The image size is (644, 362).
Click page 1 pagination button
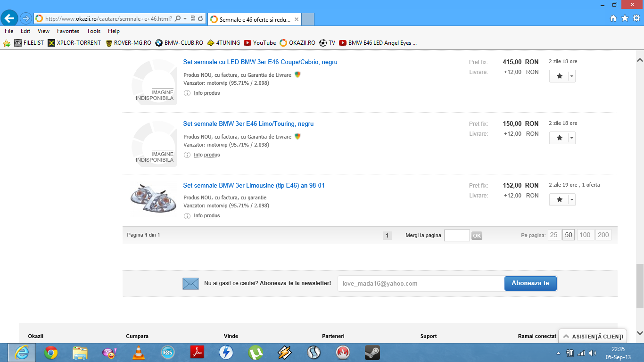tap(387, 236)
